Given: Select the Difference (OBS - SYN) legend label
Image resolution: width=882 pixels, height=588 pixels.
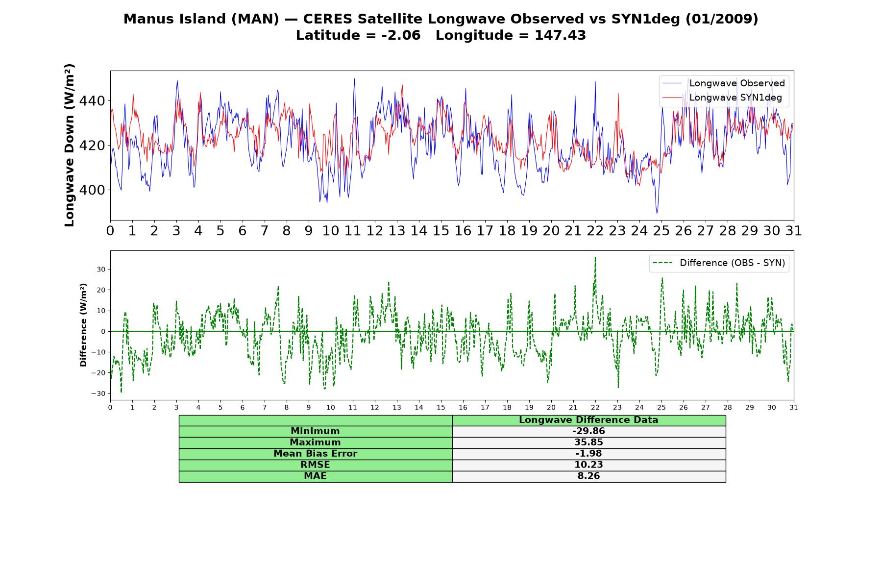Looking at the screenshot, I should click(732, 263).
